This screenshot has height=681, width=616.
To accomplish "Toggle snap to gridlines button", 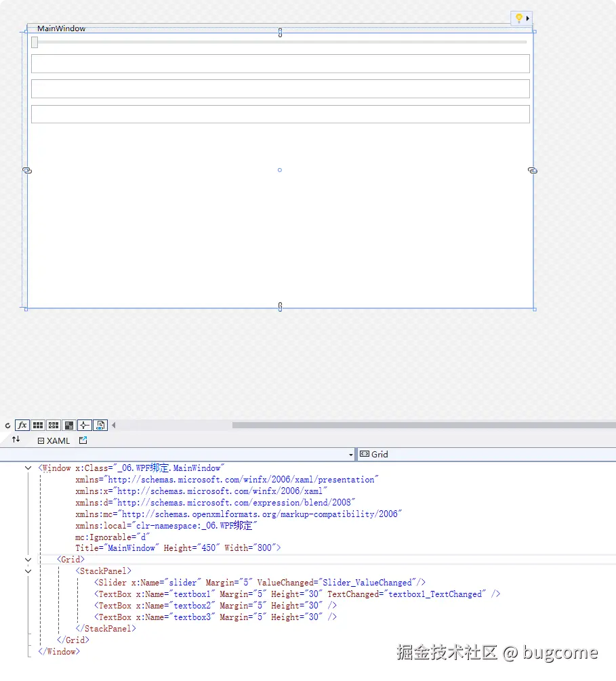I will tap(54, 425).
